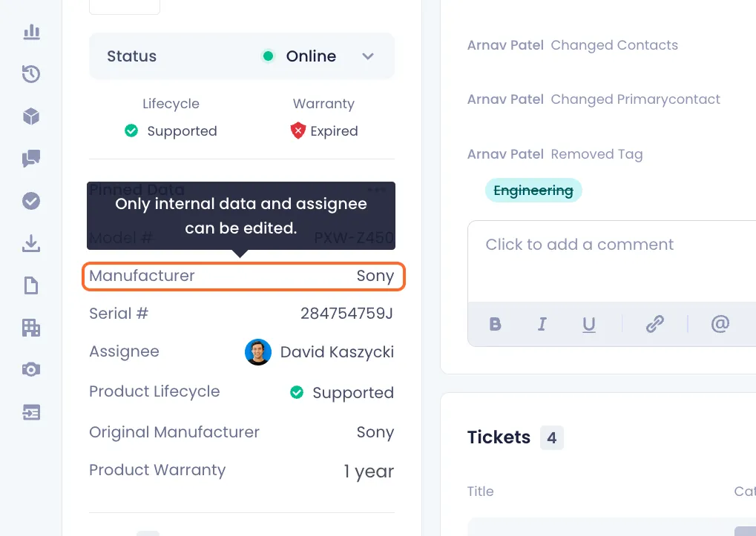
Task: Open the document file sidebar icon
Action: 31,285
